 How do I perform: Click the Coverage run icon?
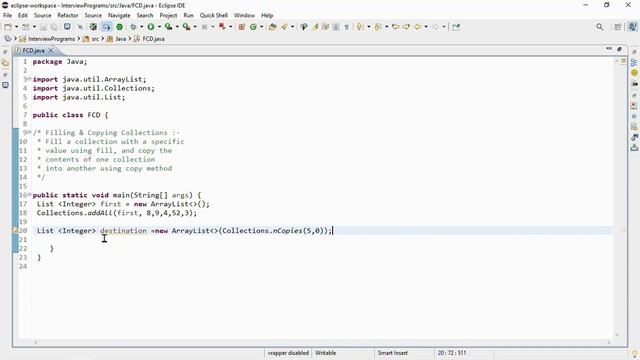[x=168, y=27]
